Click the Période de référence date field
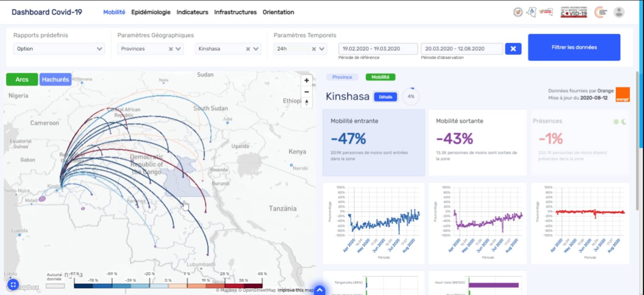Viewport: 644px width, 295px height. pos(378,49)
